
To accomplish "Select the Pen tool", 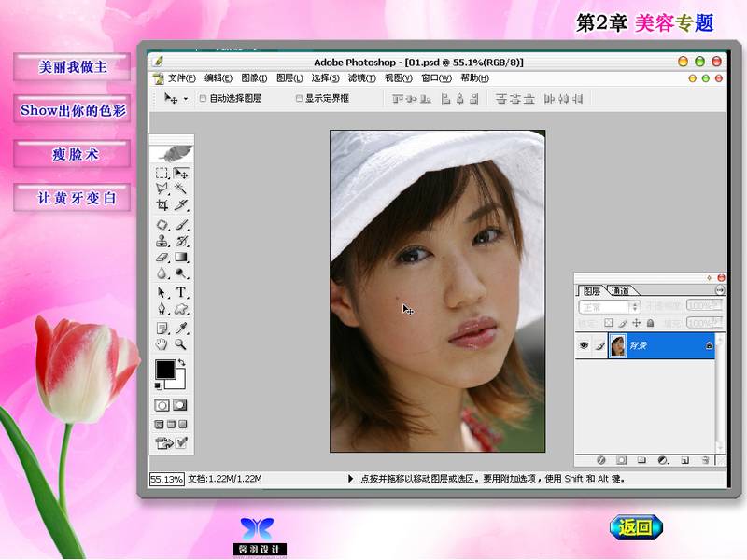I will tap(162, 309).
